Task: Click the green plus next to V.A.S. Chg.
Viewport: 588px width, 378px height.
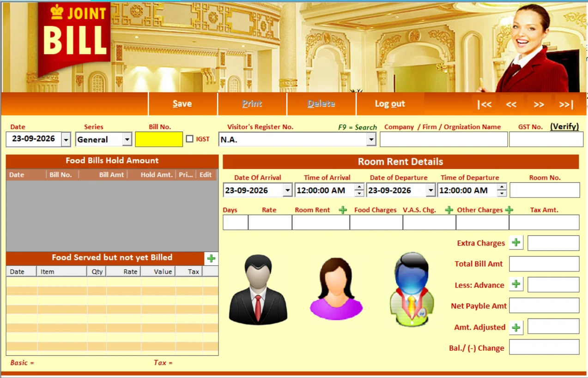Action: pyautogui.click(x=449, y=210)
